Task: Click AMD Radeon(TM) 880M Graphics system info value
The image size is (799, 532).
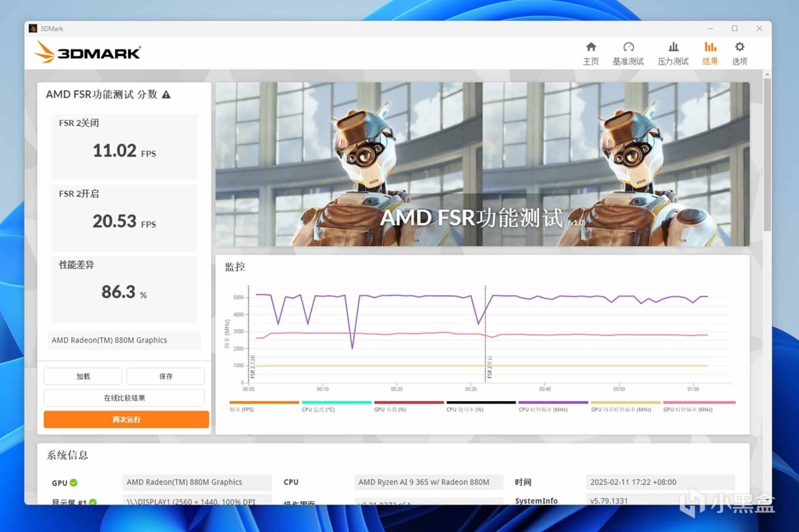Action: pyautogui.click(x=197, y=482)
